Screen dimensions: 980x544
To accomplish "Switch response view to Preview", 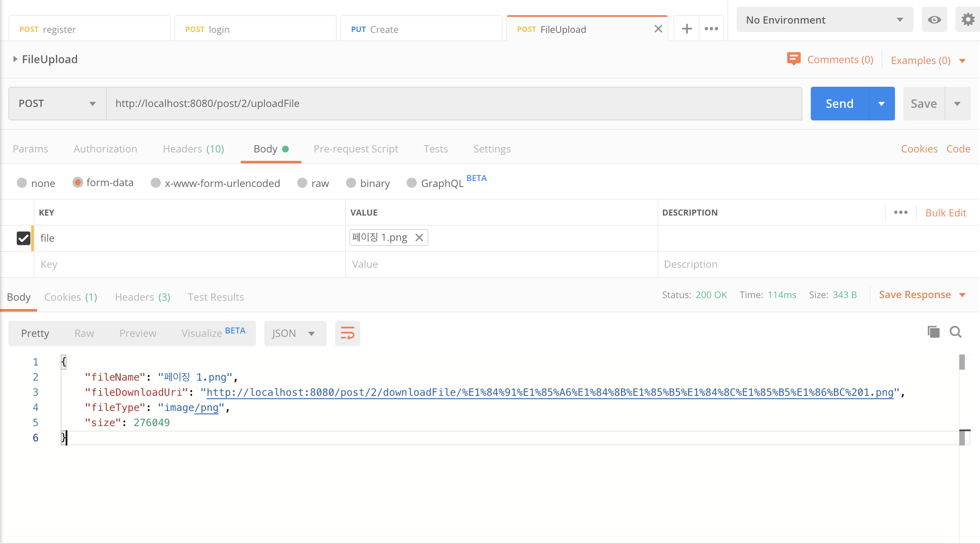I will pyautogui.click(x=138, y=333).
